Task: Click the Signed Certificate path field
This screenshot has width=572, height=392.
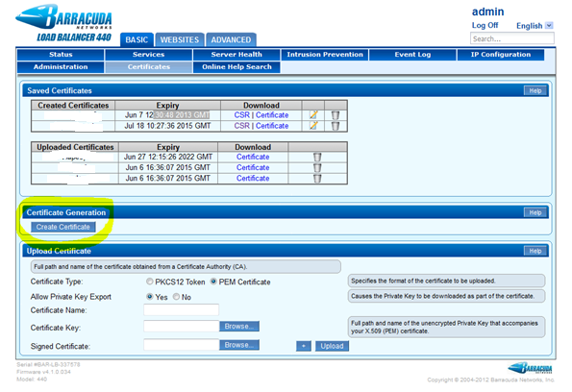Action: (x=182, y=345)
